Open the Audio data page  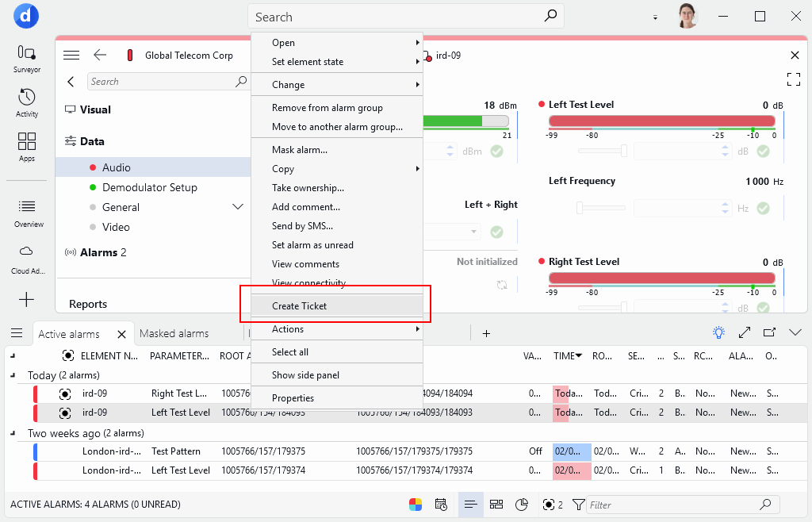pyautogui.click(x=153, y=167)
